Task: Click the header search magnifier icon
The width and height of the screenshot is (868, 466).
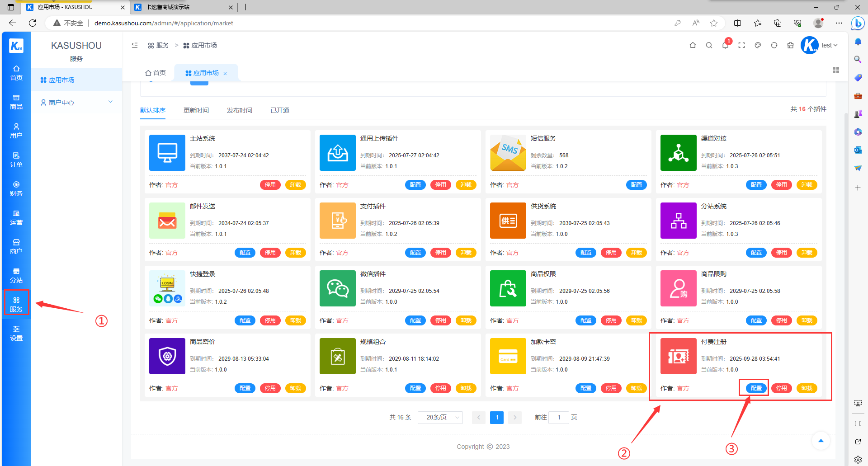Action: pyautogui.click(x=709, y=45)
